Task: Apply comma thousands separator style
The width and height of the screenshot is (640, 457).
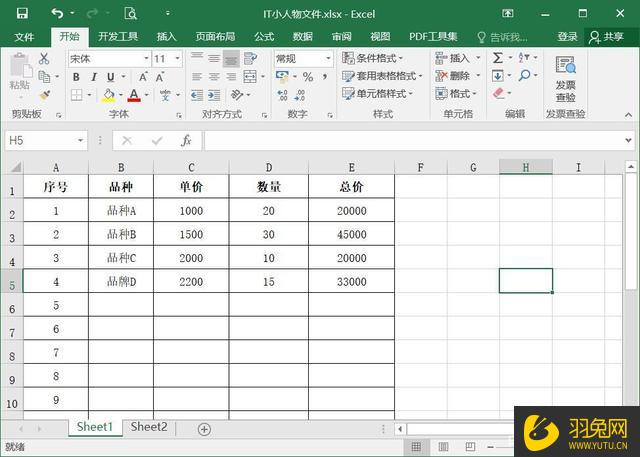Action: [x=325, y=77]
